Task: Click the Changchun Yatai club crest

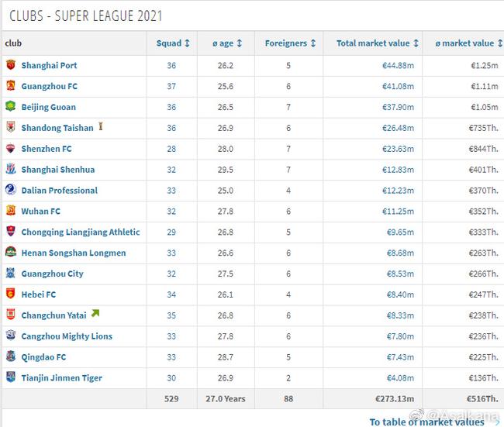Action: [x=11, y=315]
